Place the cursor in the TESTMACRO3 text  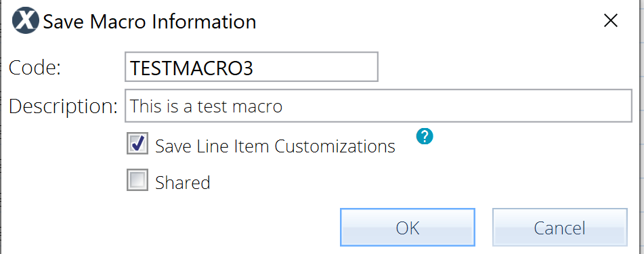tap(192, 68)
